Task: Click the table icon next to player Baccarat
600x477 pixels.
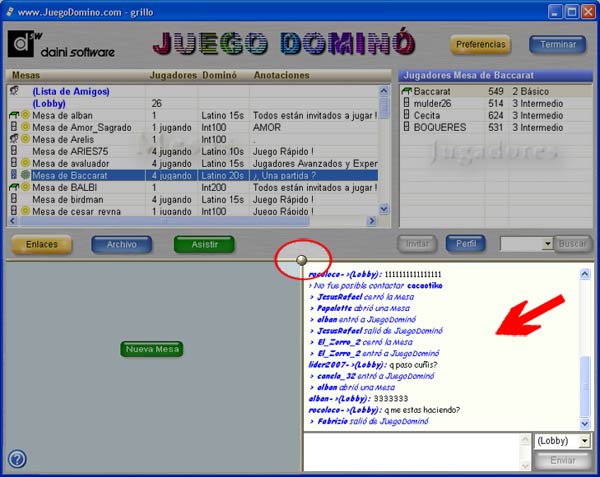Action: pyautogui.click(x=406, y=91)
